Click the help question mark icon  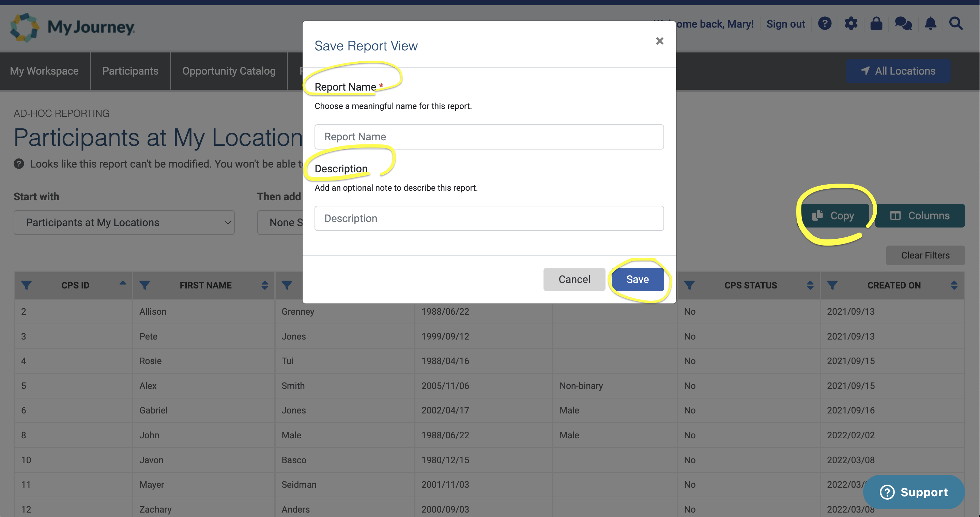pos(824,23)
